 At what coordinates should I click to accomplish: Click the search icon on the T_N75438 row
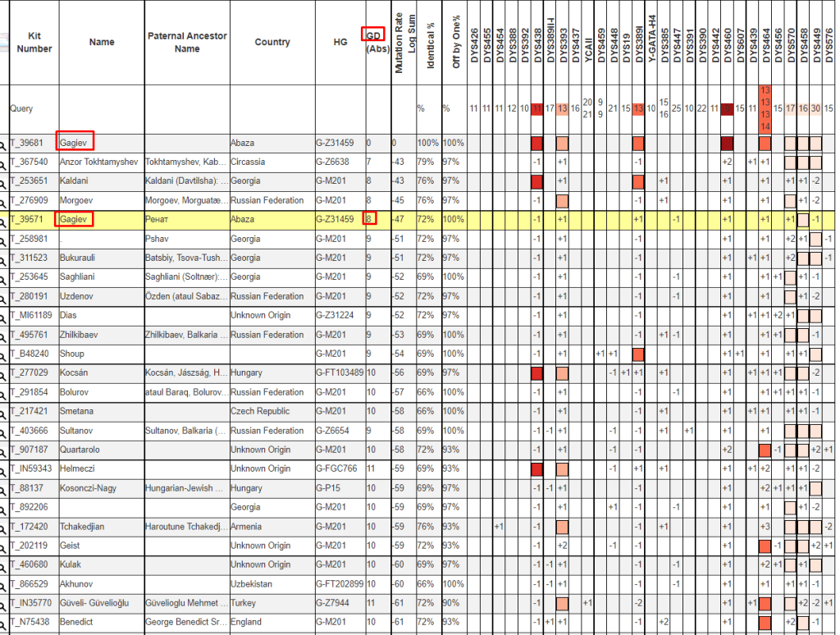[x=3, y=622]
